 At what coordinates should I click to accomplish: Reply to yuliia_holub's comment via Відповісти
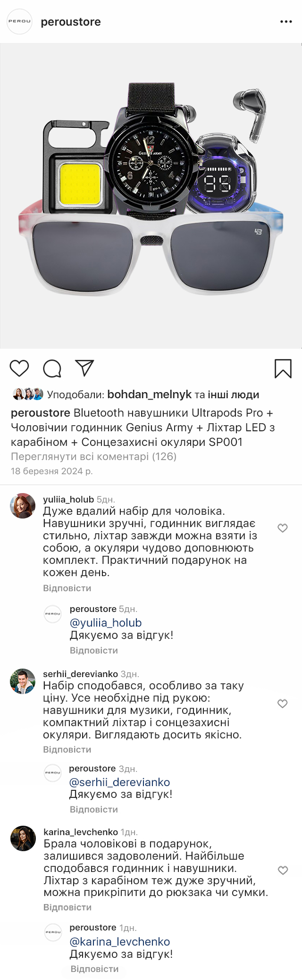click(x=67, y=588)
